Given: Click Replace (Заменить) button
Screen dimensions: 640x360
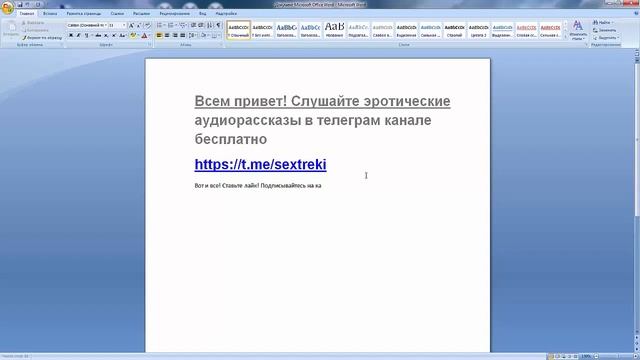Looking at the screenshot, I should pos(604,30).
